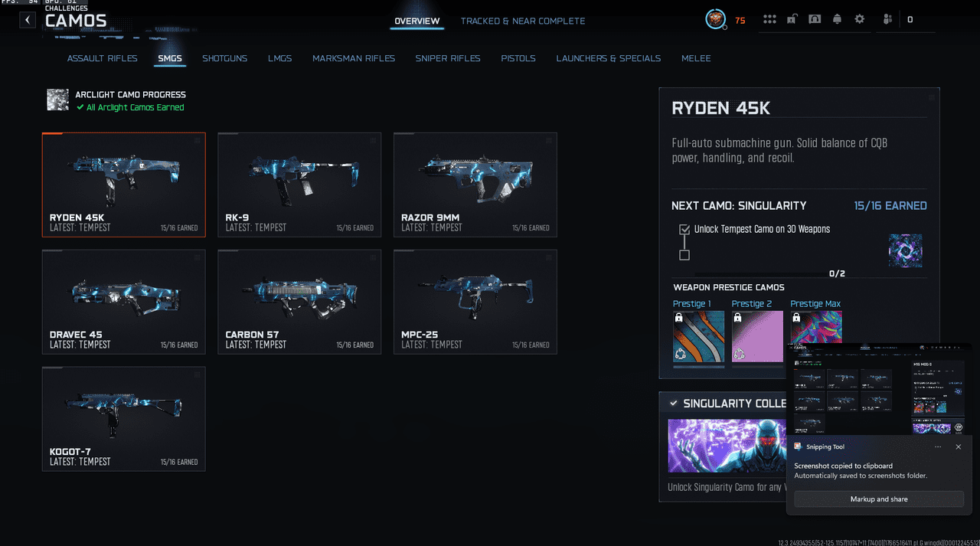Click the player rank emblem avatar
This screenshot has width=980, height=546.
[x=715, y=20]
